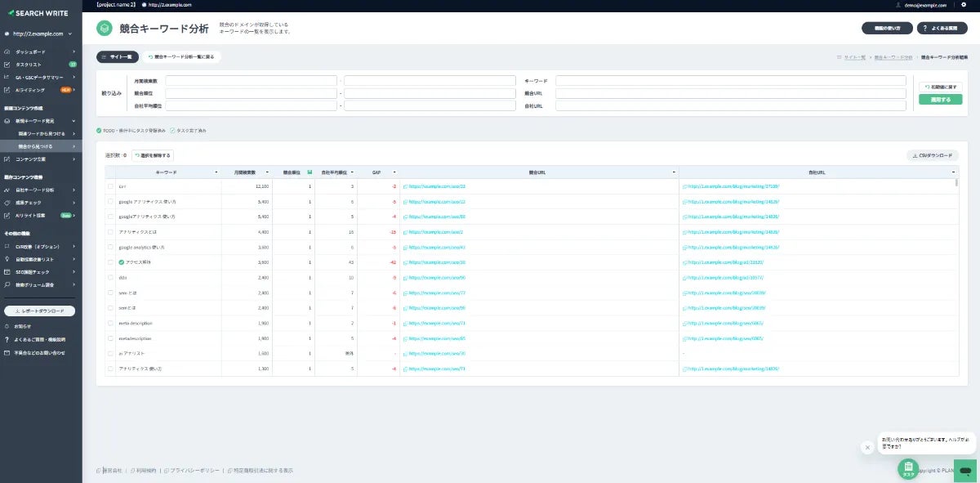Open タスクリスト in the sidebar
Image resolution: width=980 pixels, height=483 pixels.
click(29, 64)
